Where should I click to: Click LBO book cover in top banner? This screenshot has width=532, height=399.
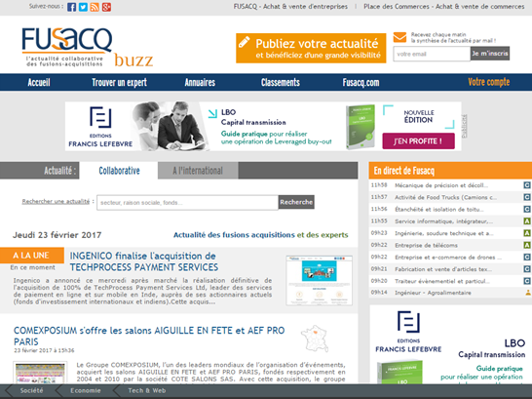coord(361,127)
